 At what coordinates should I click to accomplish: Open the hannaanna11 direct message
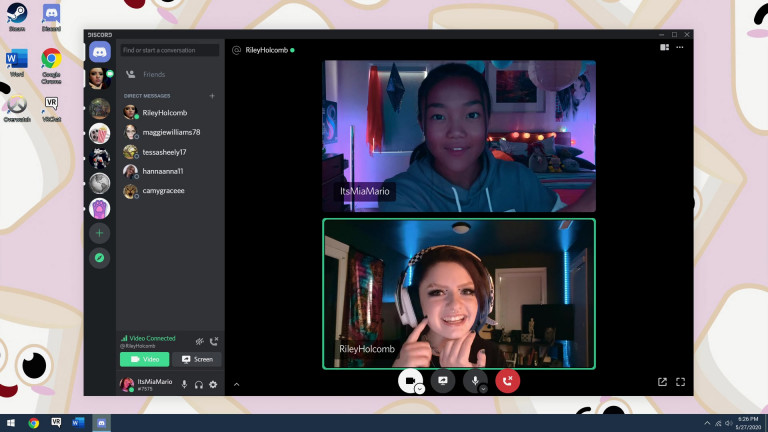(x=170, y=171)
